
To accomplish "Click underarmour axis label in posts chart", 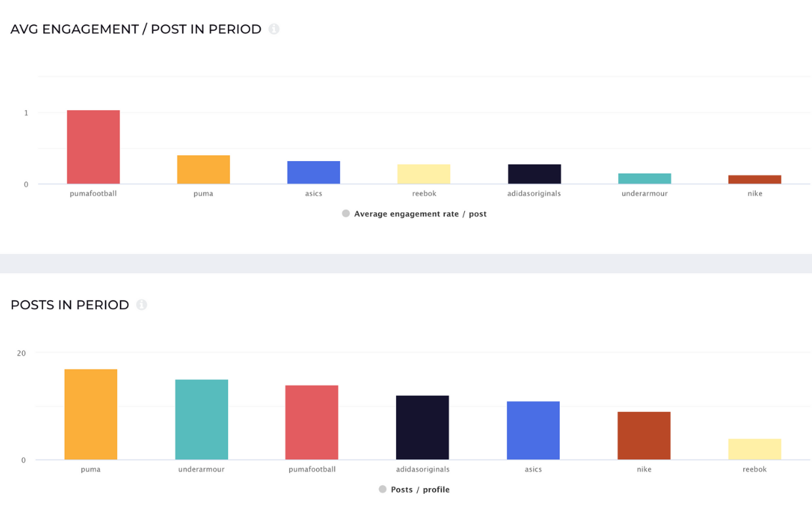I will [201, 470].
